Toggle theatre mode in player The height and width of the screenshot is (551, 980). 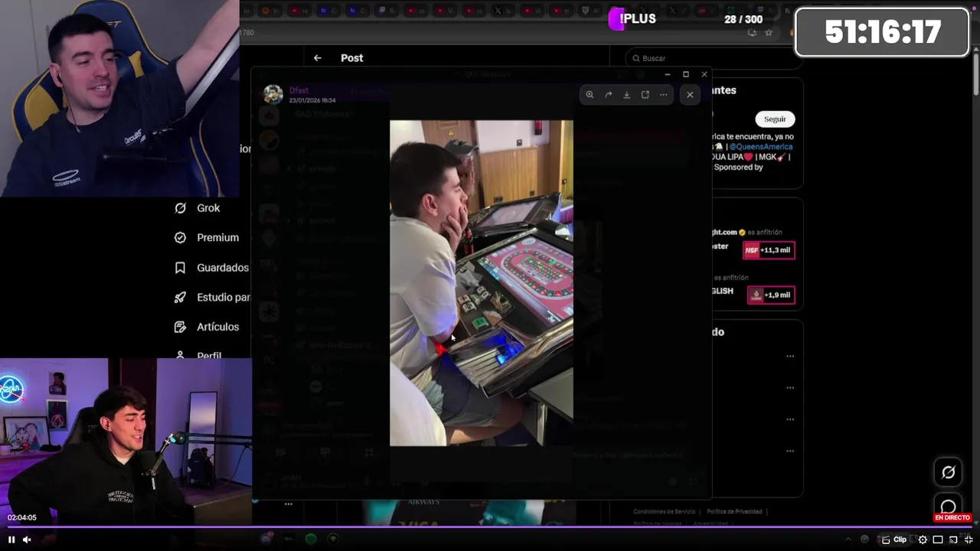click(938, 540)
